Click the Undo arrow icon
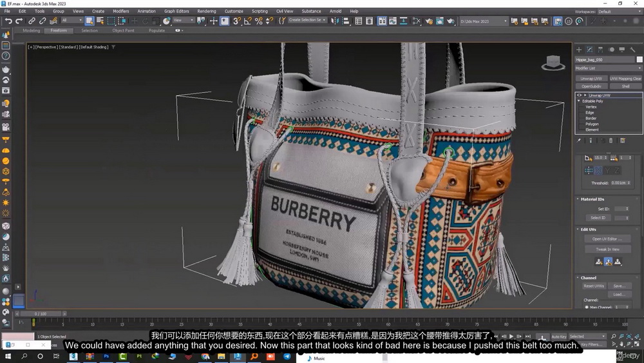This screenshot has height=363, width=644. click(8, 21)
